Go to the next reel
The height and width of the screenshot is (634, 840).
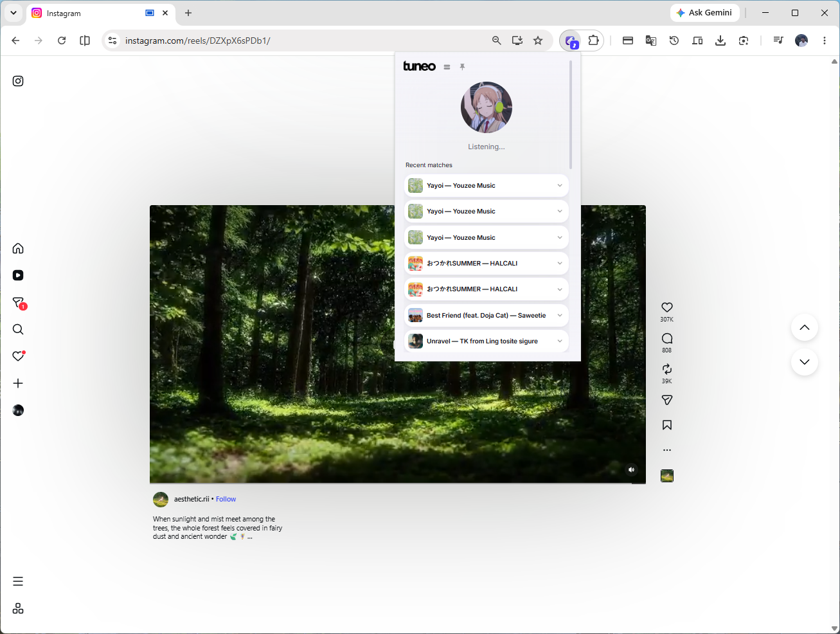coord(805,362)
